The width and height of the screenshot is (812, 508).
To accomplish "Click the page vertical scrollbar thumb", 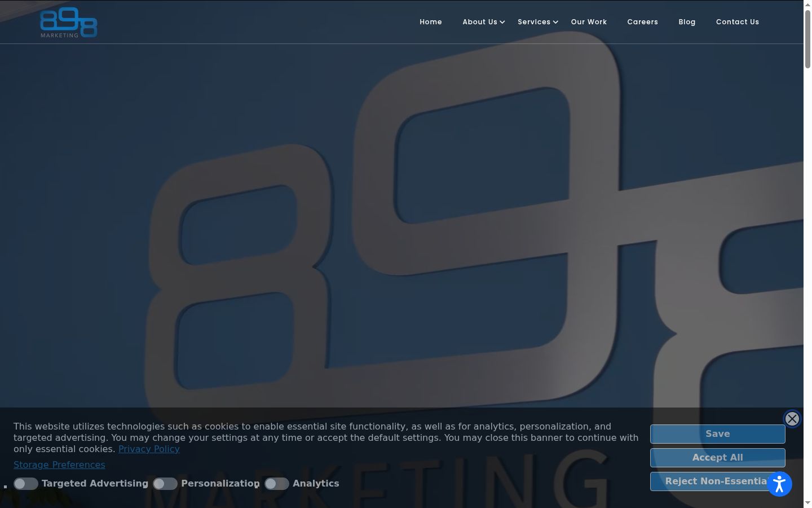I will point(807,38).
